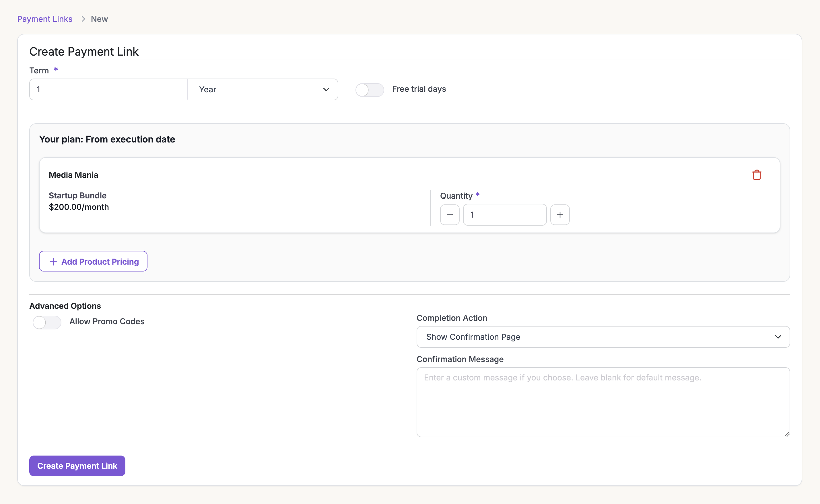The height and width of the screenshot is (504, 820).
Task: Increase quantity with the plus button
Action: click(x=559, y=215)
